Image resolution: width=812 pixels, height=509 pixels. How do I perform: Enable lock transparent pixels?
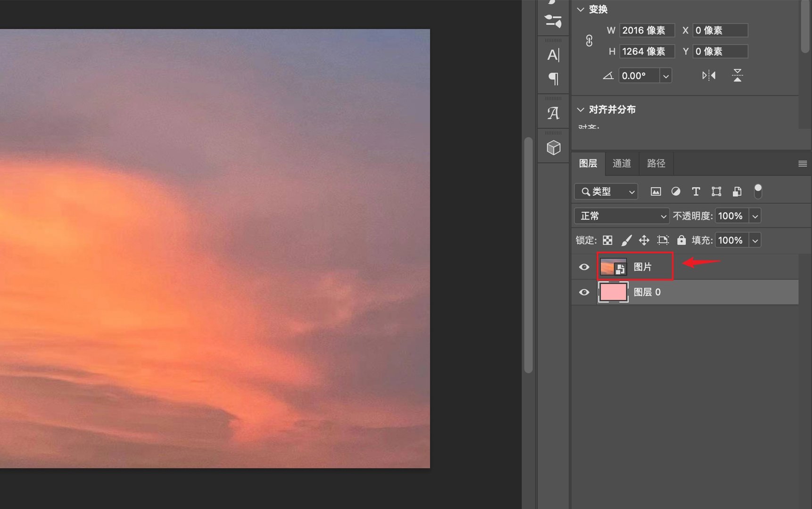[607, 240]
